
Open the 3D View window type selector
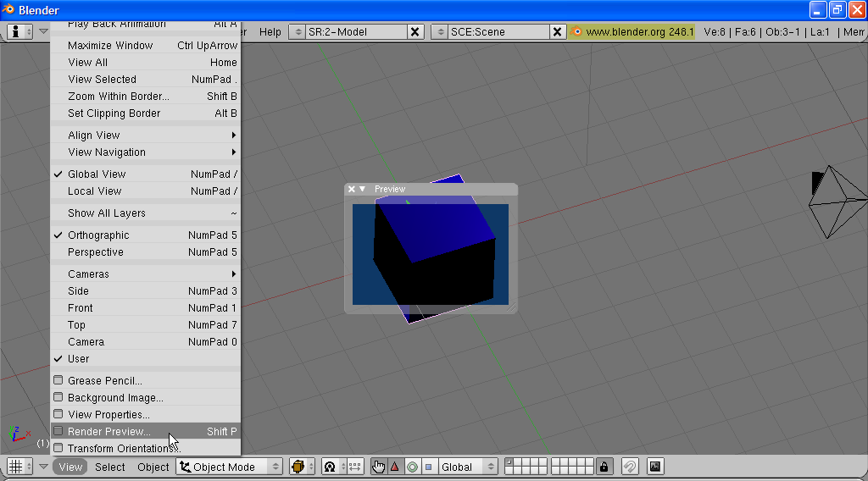[x=20, y=467]
